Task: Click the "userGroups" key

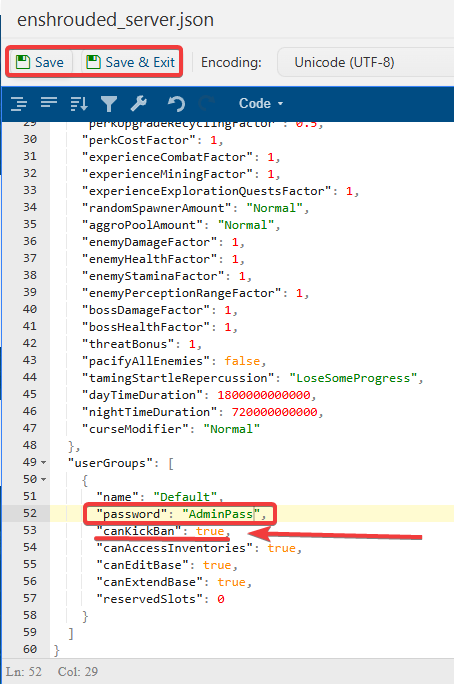Action: pos(110,463)
